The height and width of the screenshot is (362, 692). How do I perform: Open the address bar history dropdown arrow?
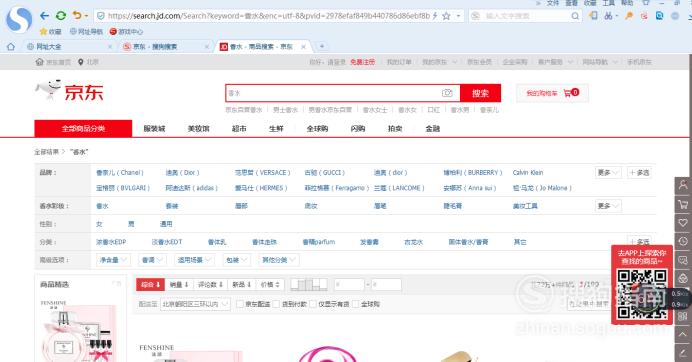[459, 16]
